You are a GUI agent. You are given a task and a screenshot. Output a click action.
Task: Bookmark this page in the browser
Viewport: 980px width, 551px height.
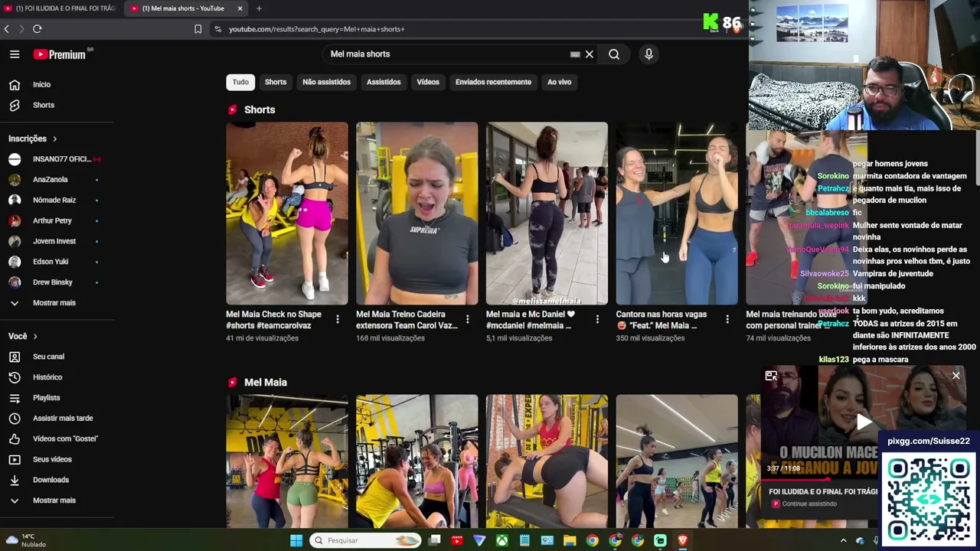pos(198,29)
